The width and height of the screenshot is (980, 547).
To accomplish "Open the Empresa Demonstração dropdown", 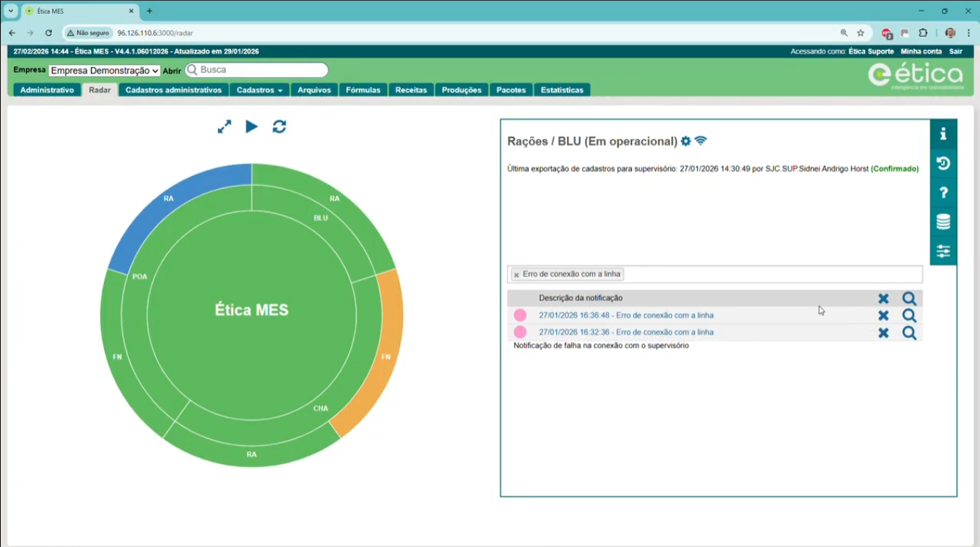I will tap(105, 71).
